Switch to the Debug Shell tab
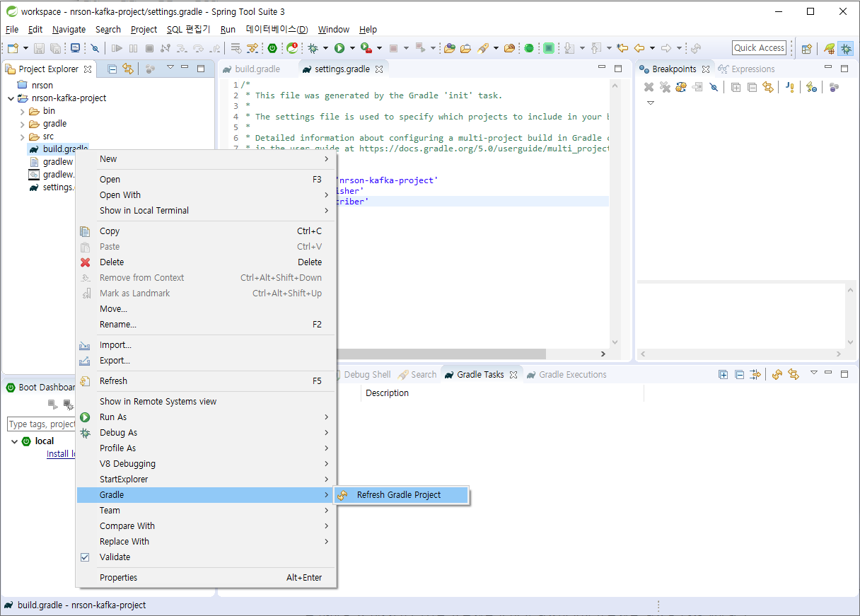The width and height of the screenshot is (860, 616). tap(367, 375)
